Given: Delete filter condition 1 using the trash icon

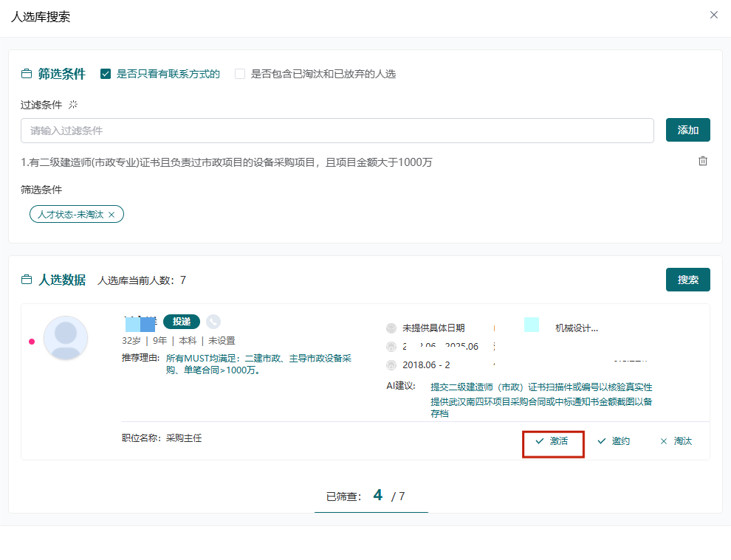Looking at the screenshot, I should point(702,160).
